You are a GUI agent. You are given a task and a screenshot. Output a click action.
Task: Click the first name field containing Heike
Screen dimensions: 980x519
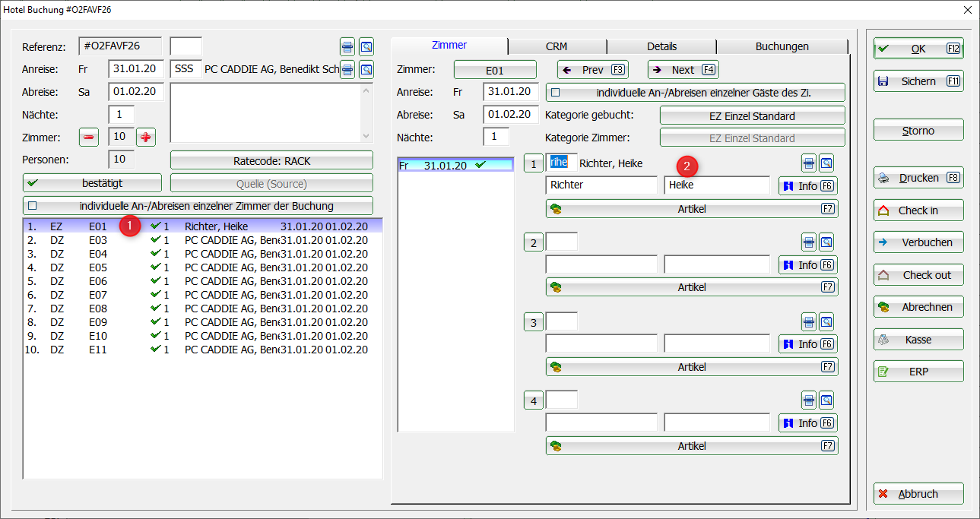pyautogui.click(x=717, y=185)
